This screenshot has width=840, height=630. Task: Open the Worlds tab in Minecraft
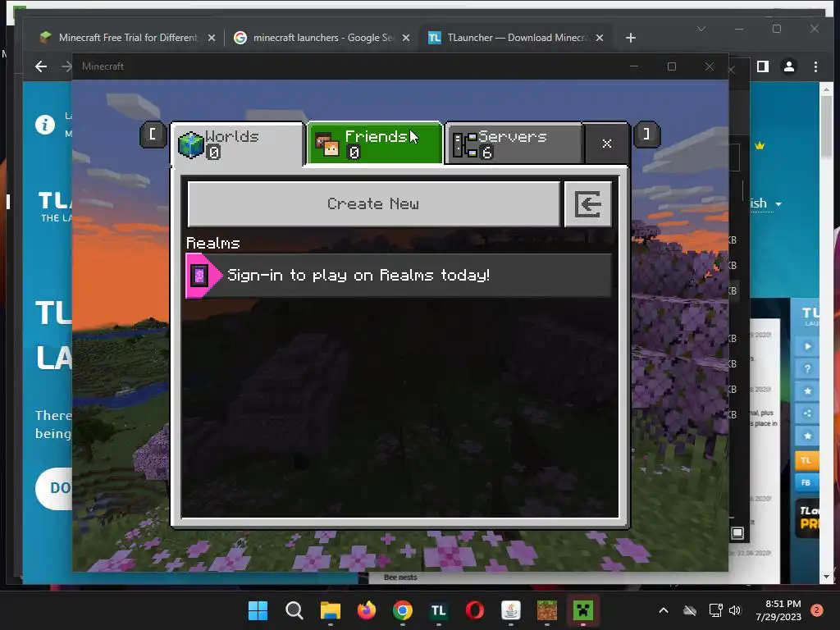pyautogui.click(x=238, y=144)
